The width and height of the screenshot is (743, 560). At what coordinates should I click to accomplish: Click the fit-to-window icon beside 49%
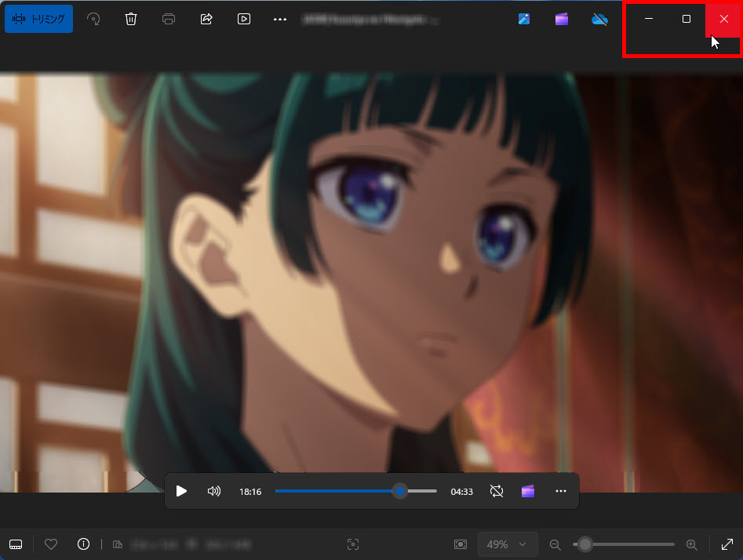461,544
